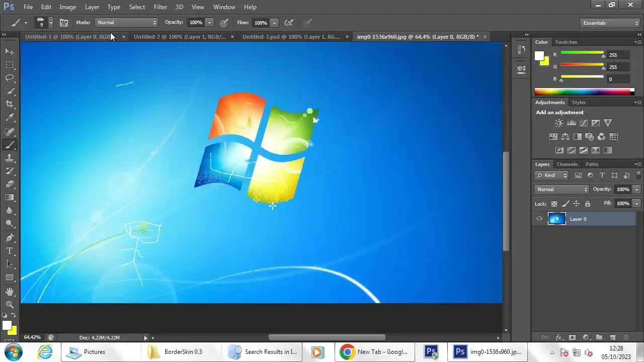Open the Select menu
The width and height of the screenshot is (644, 362).
click(x=137, y=7)
